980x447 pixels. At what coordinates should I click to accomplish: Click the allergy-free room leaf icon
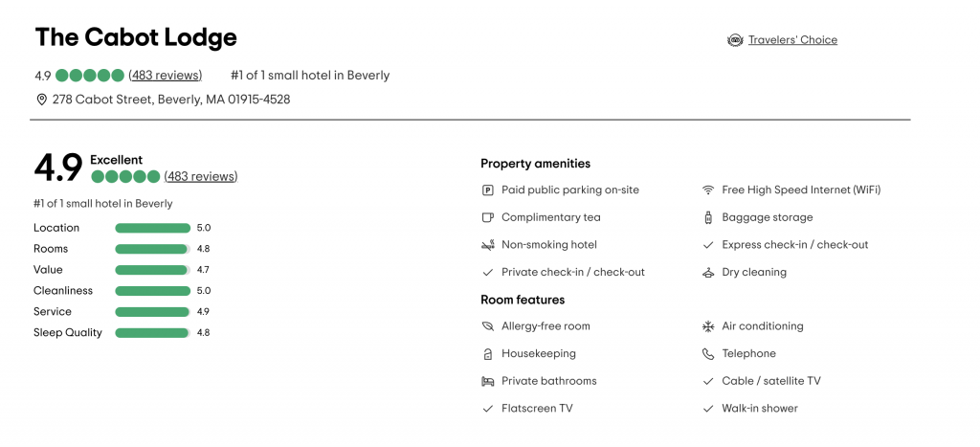487,326
